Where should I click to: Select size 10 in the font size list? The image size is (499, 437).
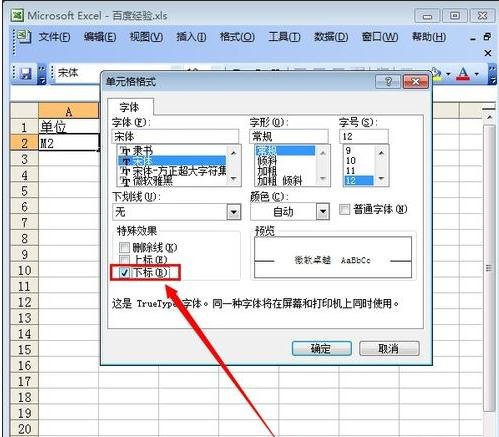click(x=359, y=161)
